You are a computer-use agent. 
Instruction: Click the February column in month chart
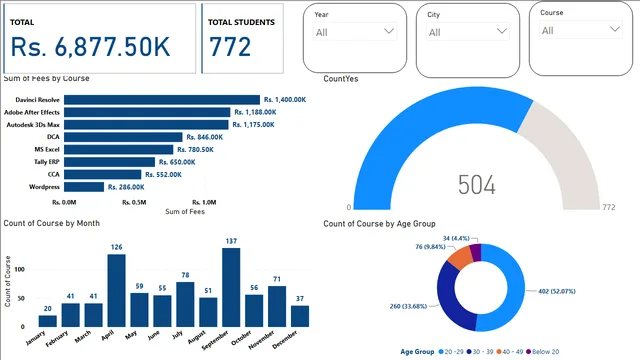(x=71, y=315)
